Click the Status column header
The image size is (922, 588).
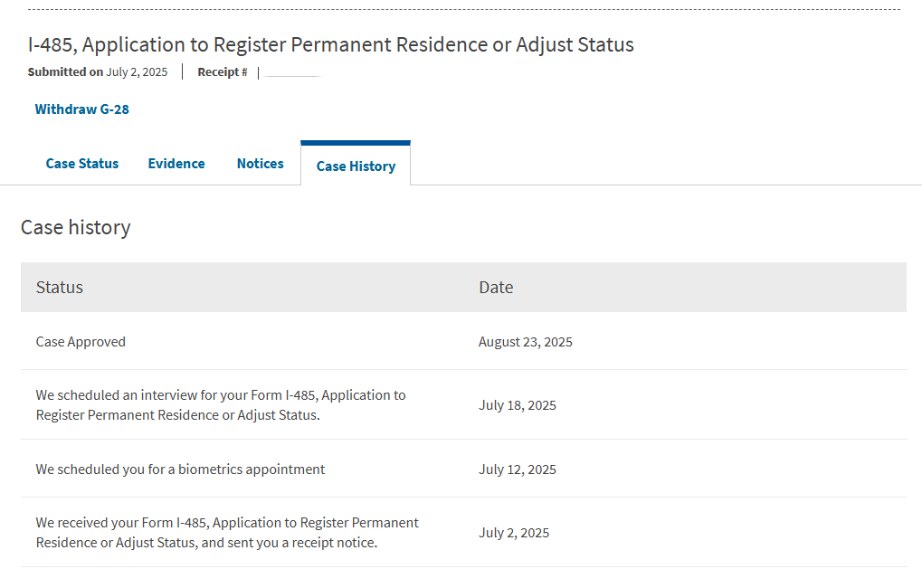(x=60, y=288)
